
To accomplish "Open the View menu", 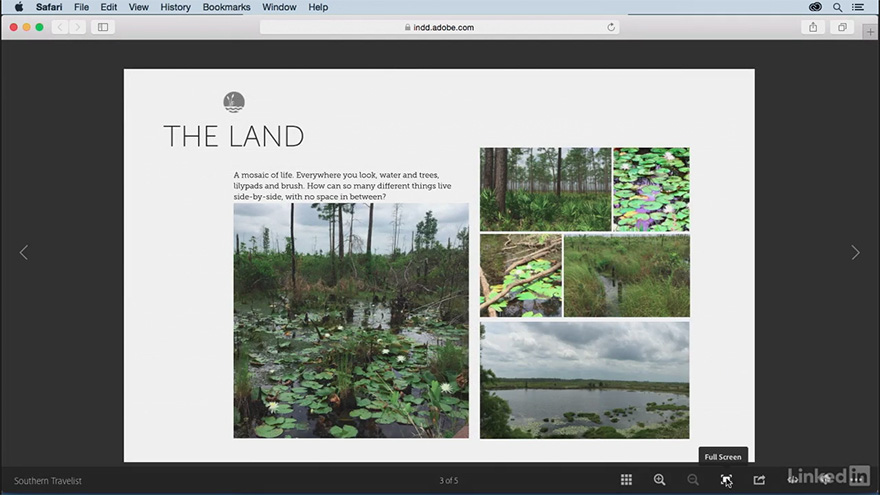I will (x=139, y=7).
